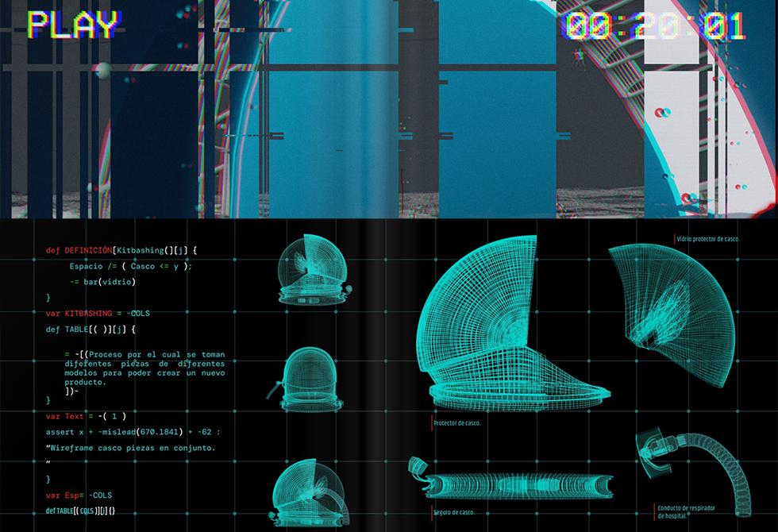The height and width of the screenshot is (532, 778).
Task: Select the 'assert x + -mislead(670.1841)' line
Action: tap(133, 431)
